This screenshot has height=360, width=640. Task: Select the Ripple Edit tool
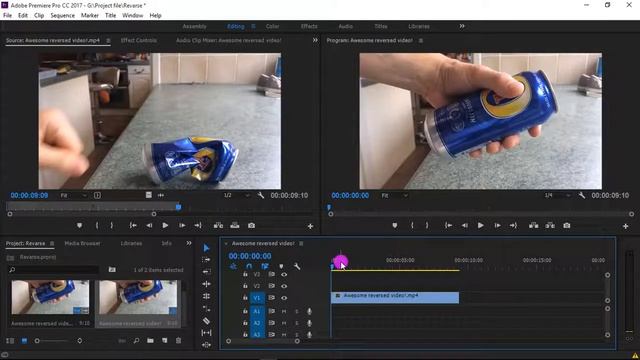207,284
